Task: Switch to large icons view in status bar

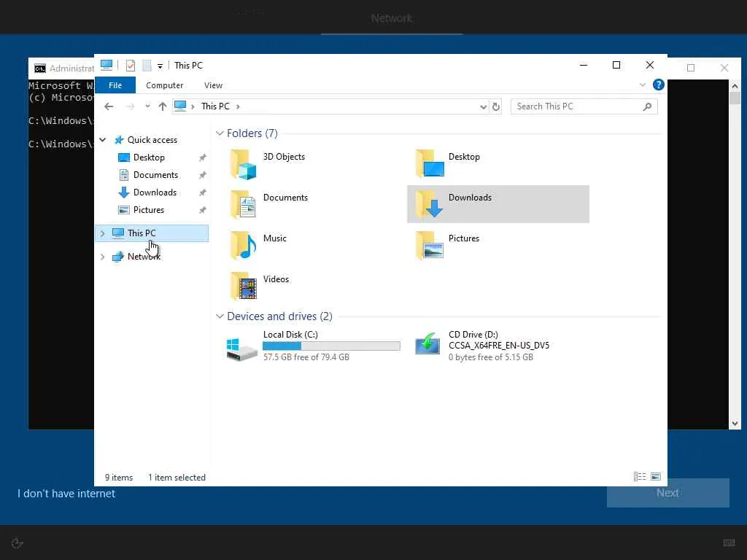Action: point(656,477)
